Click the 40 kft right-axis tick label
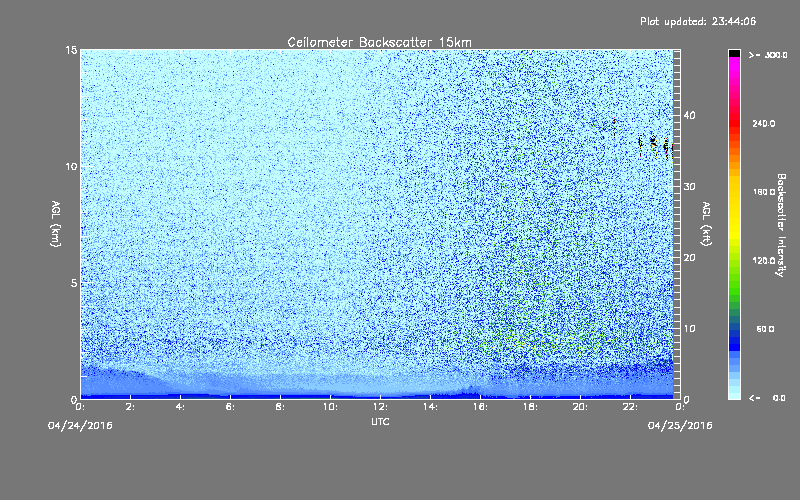Viewport: 800px width, 500px height. pyautogui.click(x=689, y=115)
